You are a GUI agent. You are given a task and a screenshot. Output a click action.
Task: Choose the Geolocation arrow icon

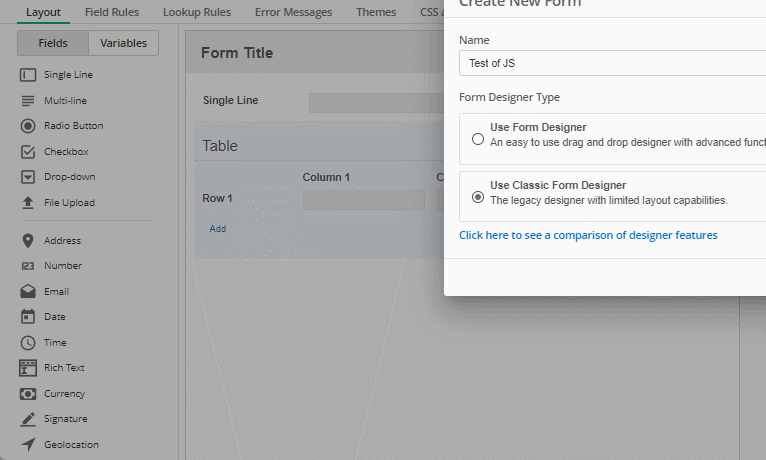28,444
